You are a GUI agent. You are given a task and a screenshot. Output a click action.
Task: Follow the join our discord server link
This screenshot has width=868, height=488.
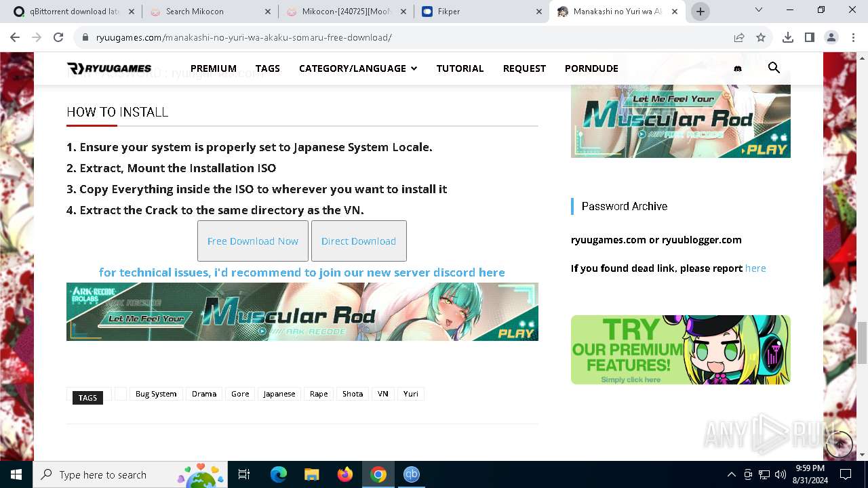click(302, 272)
